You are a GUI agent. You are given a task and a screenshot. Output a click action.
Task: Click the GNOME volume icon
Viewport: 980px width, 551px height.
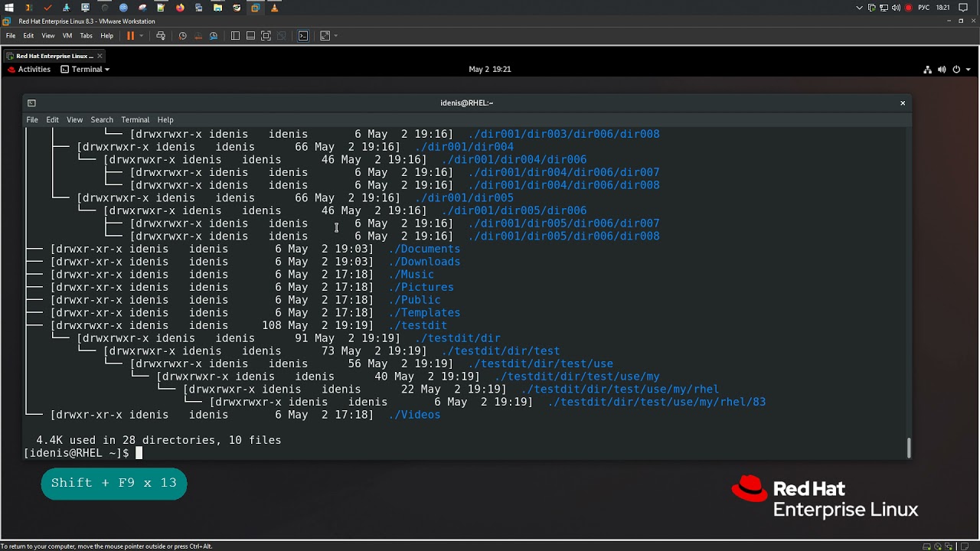click(942, 69)
